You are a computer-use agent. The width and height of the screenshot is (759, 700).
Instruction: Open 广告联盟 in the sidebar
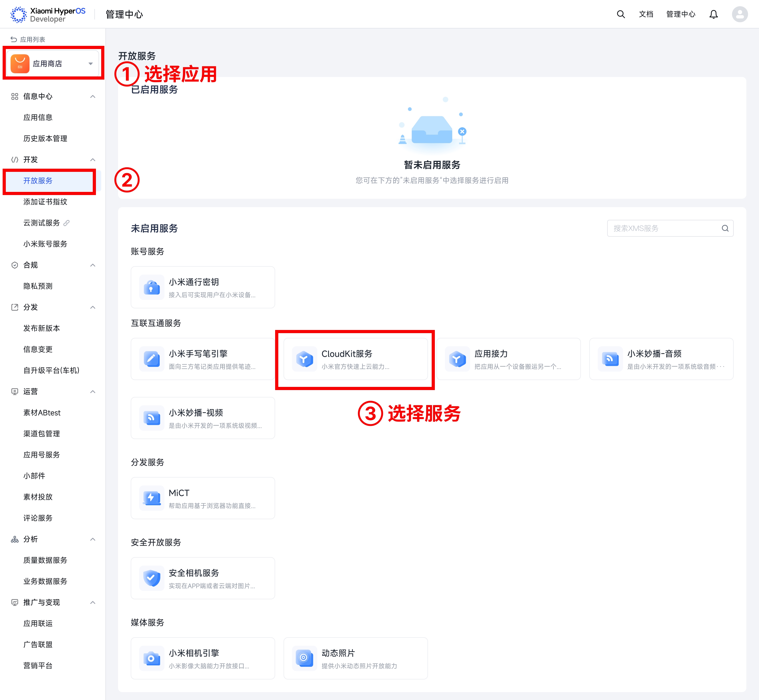38,644
